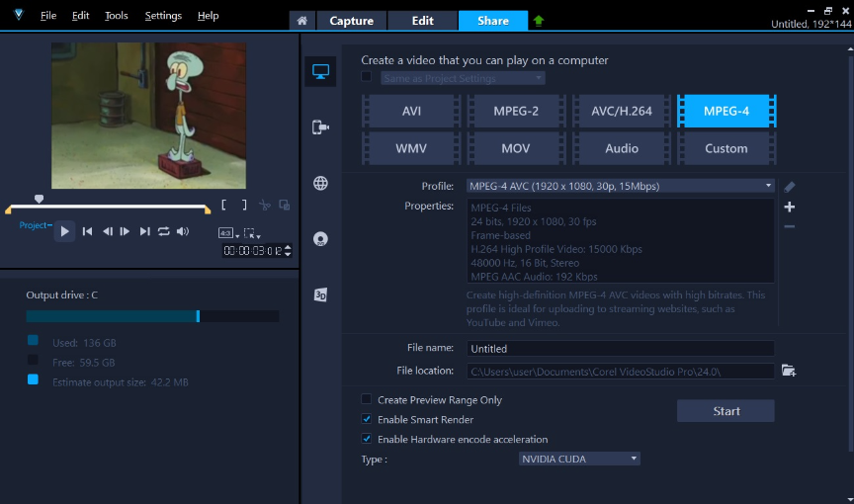The width and height of the screenshot is (854, 504).
Task: Click the output drive usage bar
Action: pos(152,316)
